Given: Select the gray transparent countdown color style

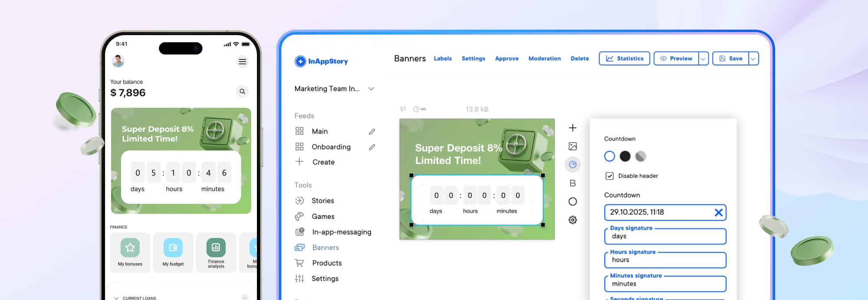Looking at the screenshot, I should (x=641, y=156).
